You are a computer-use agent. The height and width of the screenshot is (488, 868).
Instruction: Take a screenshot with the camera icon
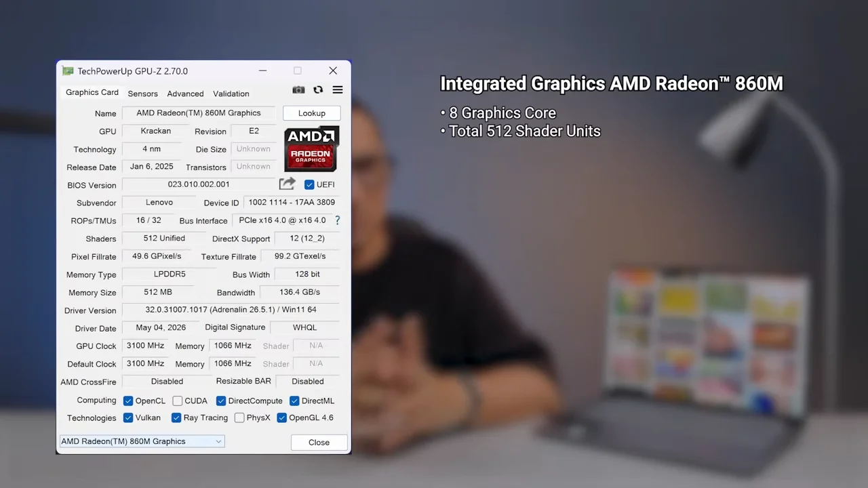click(298, 90)
